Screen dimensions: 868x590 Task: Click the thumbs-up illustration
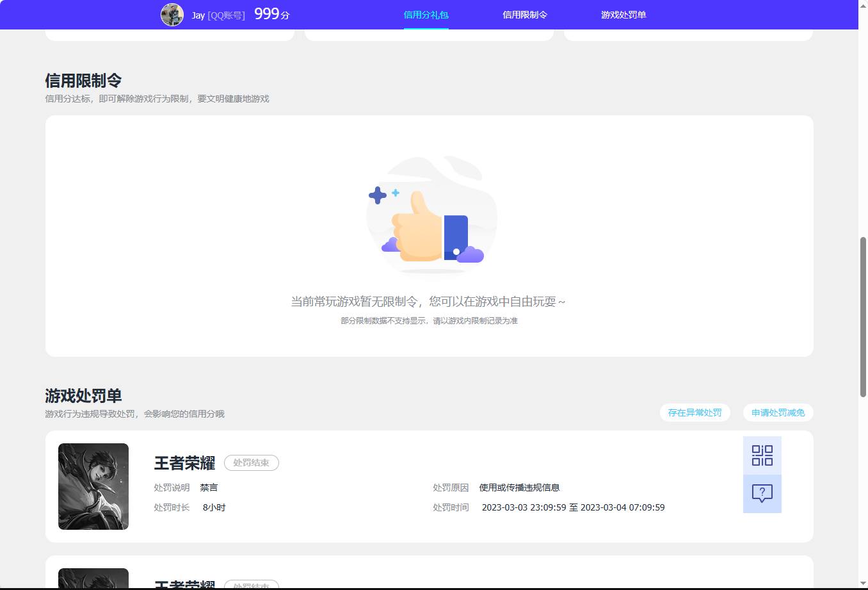(431, 217)
